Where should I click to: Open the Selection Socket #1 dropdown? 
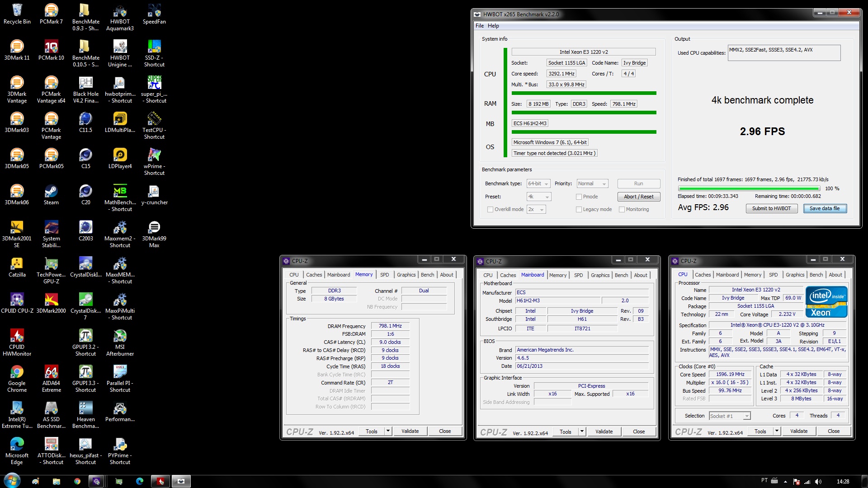(x=729, y=416)
